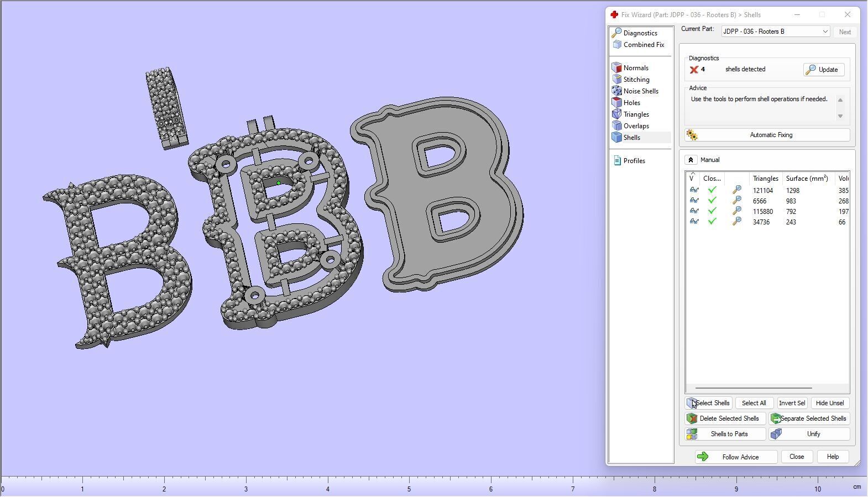Click the Holes icon
The height and width of the screenshot is (497, 868).
tap(617, 103)
